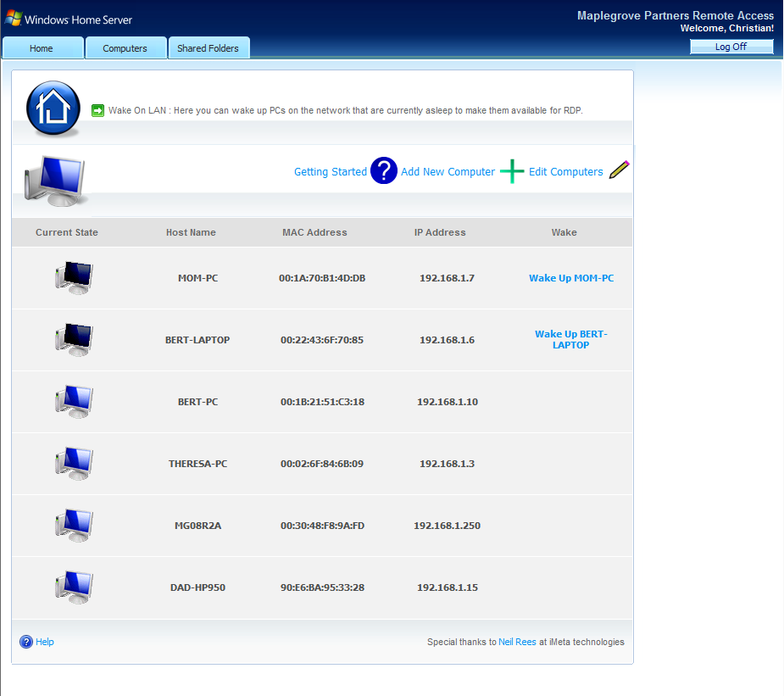Click the DAD-HP950 computer state icon

[74, 587]
